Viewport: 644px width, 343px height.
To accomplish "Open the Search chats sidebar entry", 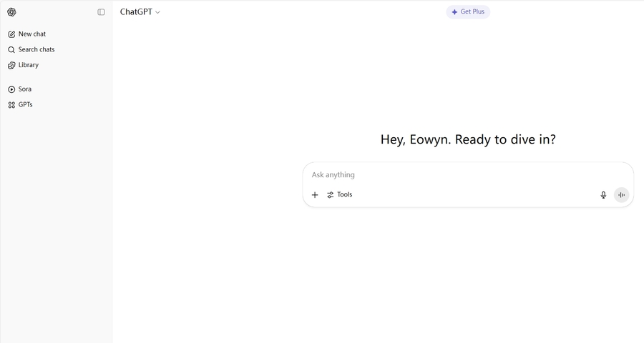I will click(36, 50).
